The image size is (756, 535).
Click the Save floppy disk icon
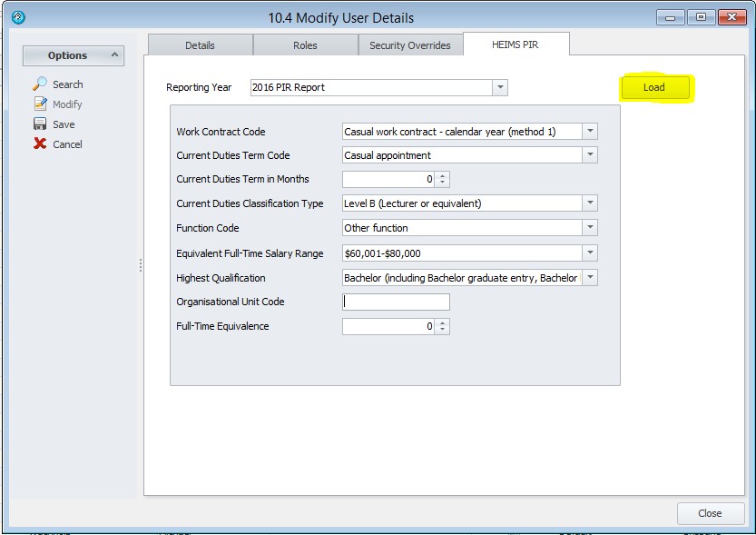pos(40,124)
